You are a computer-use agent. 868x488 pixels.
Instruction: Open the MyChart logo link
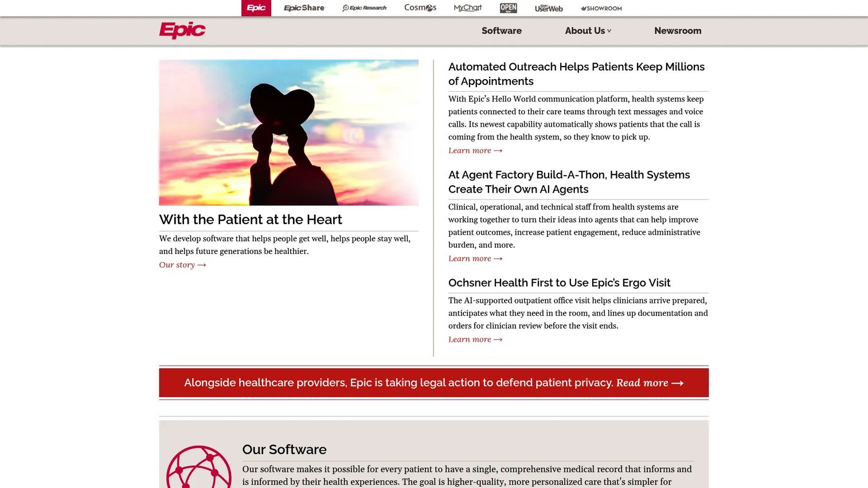[468, 8]
